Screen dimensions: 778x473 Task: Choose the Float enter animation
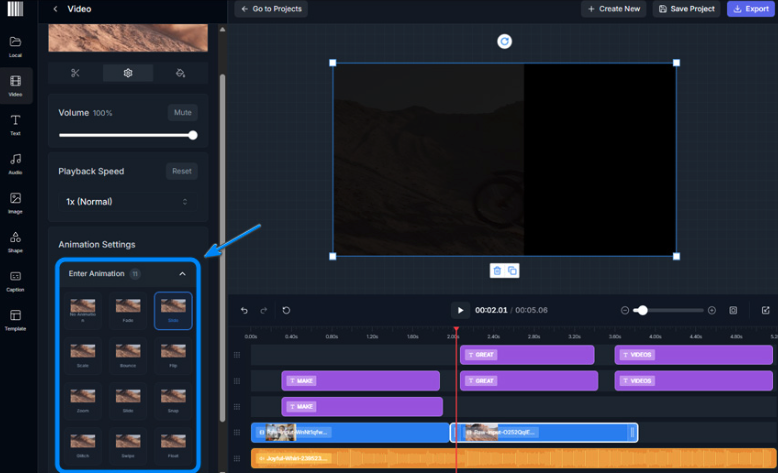[x=173, y=446]
